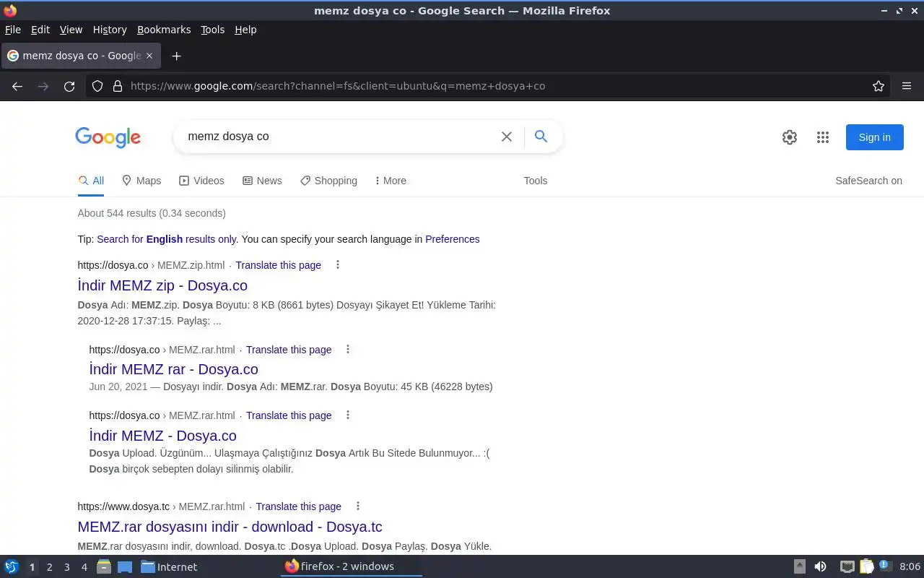Screen dimensions: 924x578
Task: Close the memz dosya co tab
Action: 149,56
